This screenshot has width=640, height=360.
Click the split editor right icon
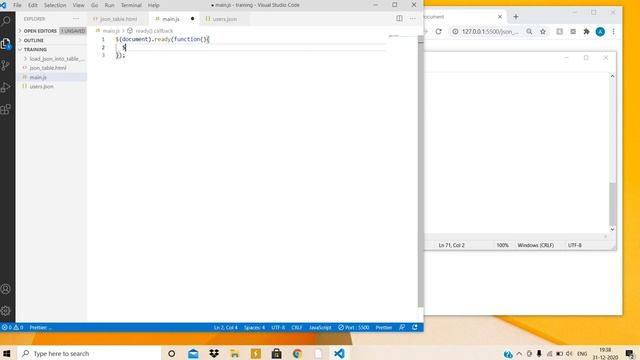click(x=399, y=18)
